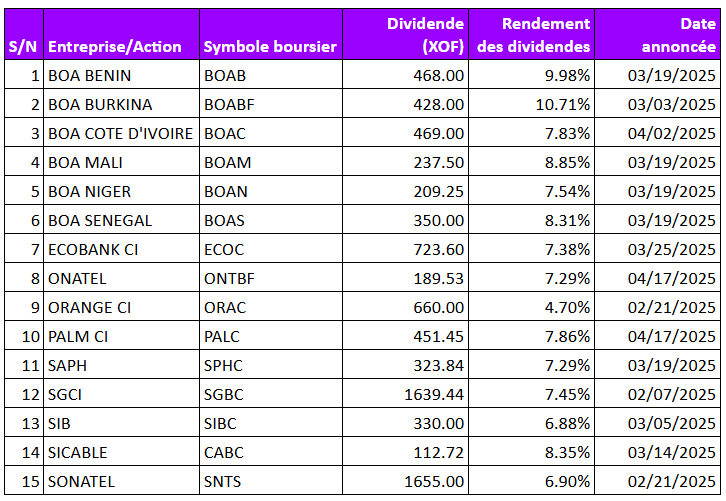
Task: Click the BOABF ticker symbol cell
Action: click(x=271, y=104)
